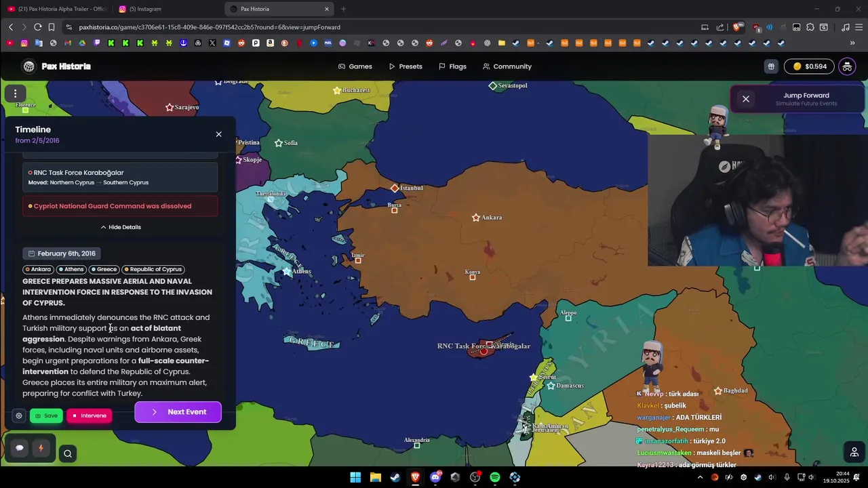This screenshot has height=488, width=868.
Task: Switch to Pax Historia Alpha Trailer tab
Action: tap(57, 9)
